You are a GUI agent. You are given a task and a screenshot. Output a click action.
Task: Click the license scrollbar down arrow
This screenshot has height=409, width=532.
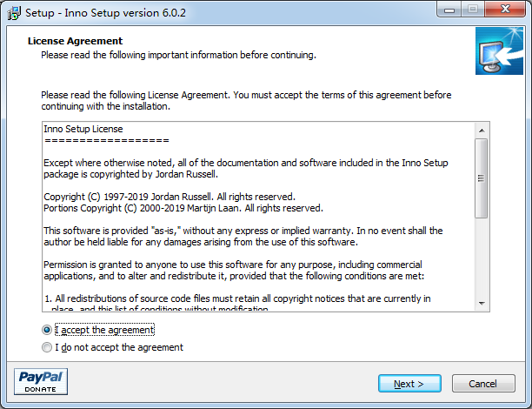point(481,305)
